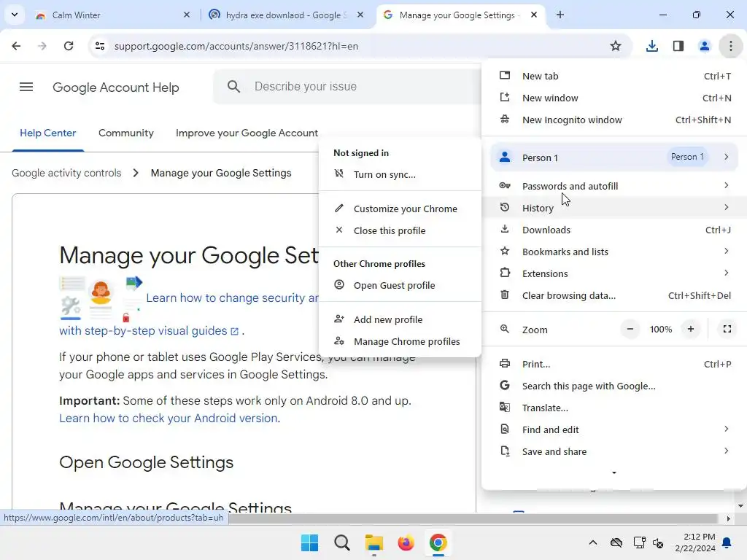
Task: Close the Calm Winter tab
Action: (x=187, y=15)
